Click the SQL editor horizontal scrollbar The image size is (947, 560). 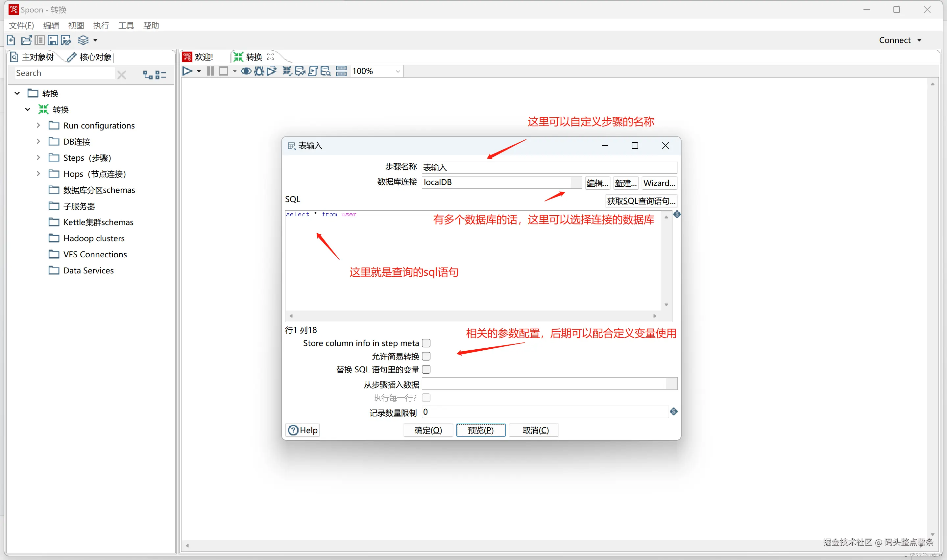[473, 316]
